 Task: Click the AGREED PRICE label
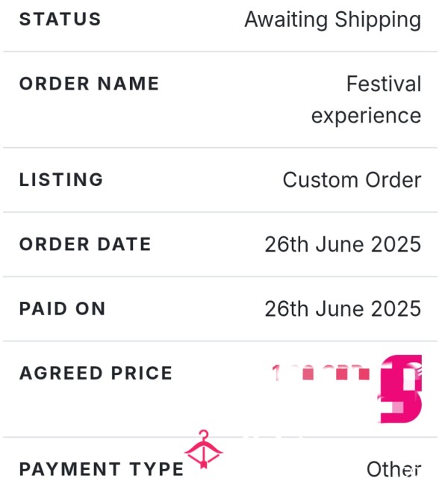tap(96, 373)
